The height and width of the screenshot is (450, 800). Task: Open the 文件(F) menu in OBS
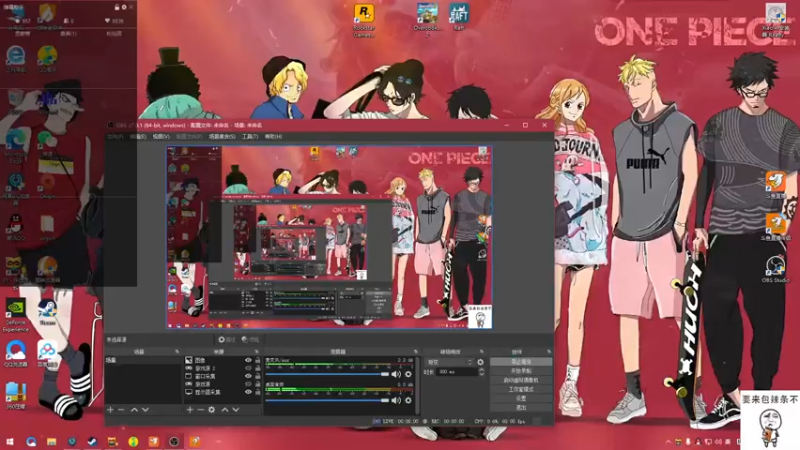pos(115,137)
